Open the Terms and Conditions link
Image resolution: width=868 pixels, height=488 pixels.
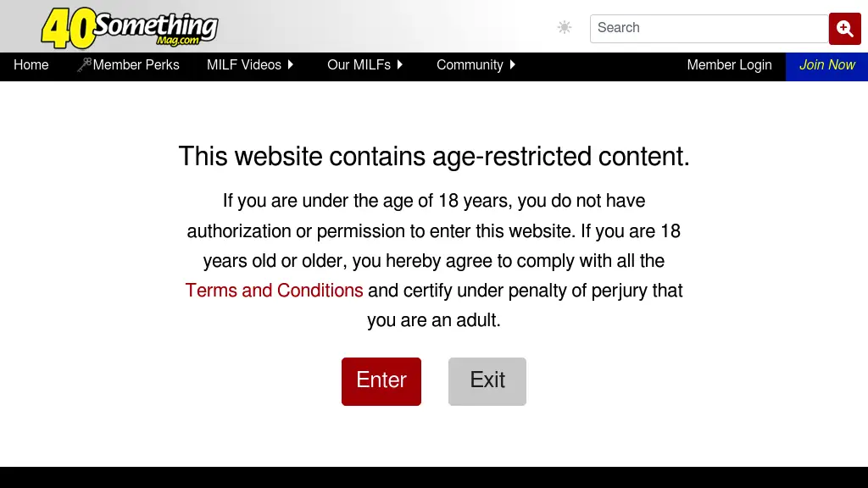(274, 291)
